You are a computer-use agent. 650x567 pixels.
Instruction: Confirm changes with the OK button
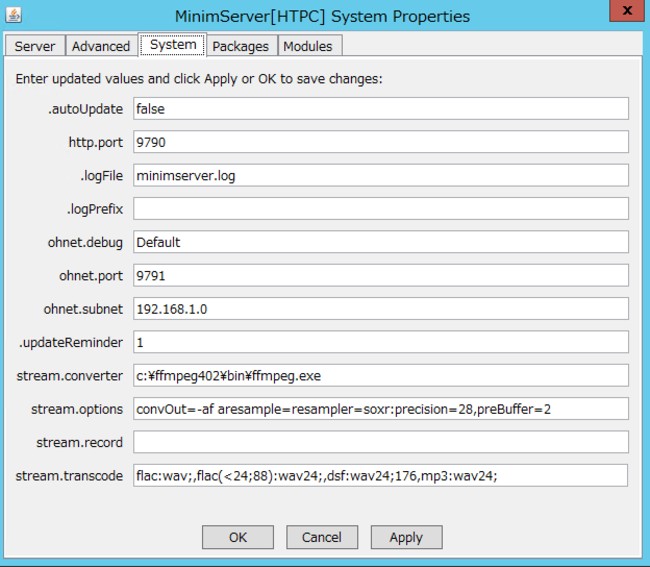(x=238, y=537)
